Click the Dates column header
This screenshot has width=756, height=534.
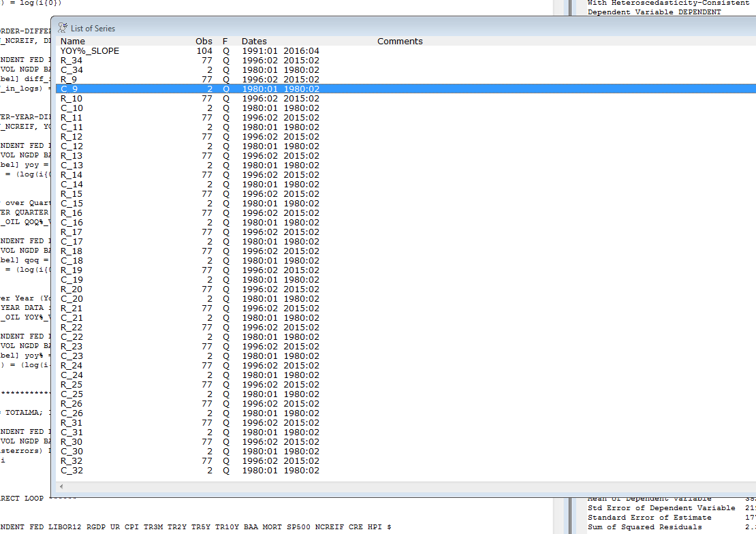coord(254,42)
